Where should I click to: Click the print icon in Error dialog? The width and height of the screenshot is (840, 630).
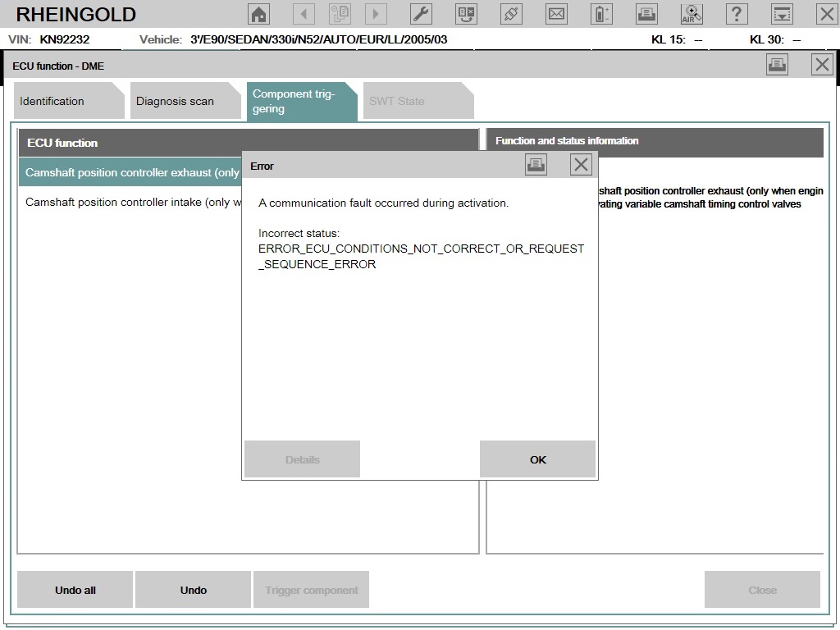536,165
